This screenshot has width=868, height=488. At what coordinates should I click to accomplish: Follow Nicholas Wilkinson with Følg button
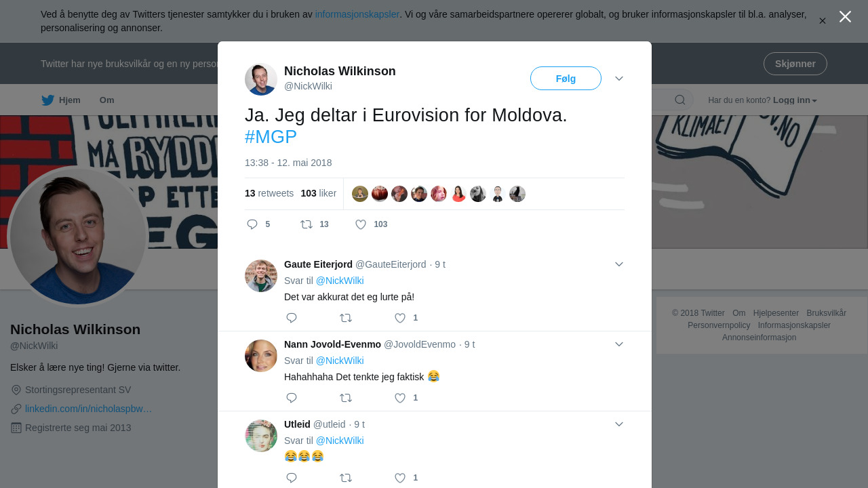click(x=566, y=79)
